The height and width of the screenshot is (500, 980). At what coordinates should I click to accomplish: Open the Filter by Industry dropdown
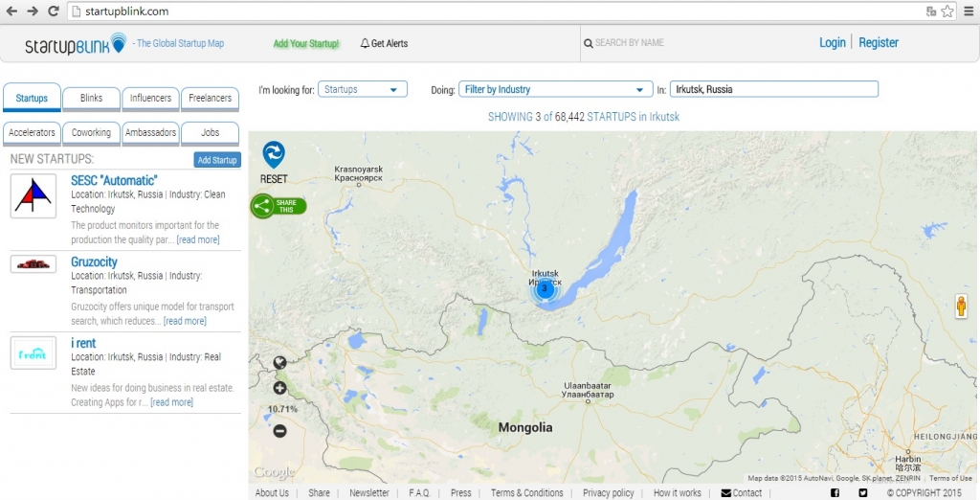[554, 89]
